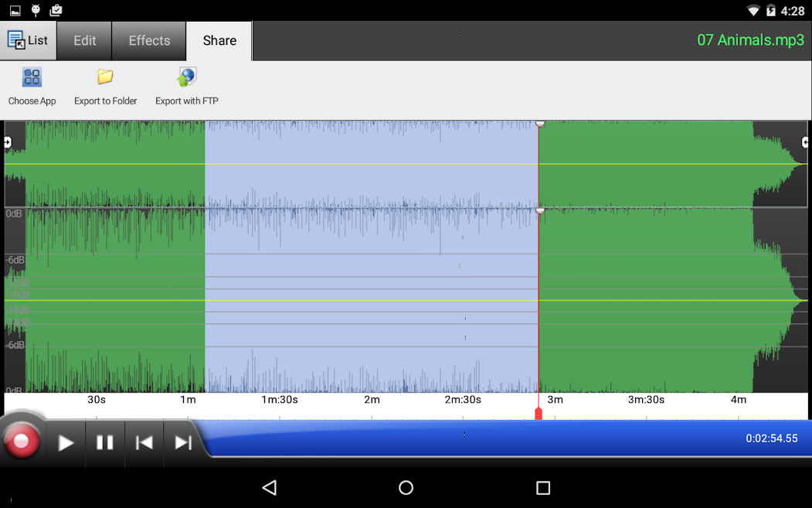Skip to the end of the track
812x508 pixels.
coord(183,442)
